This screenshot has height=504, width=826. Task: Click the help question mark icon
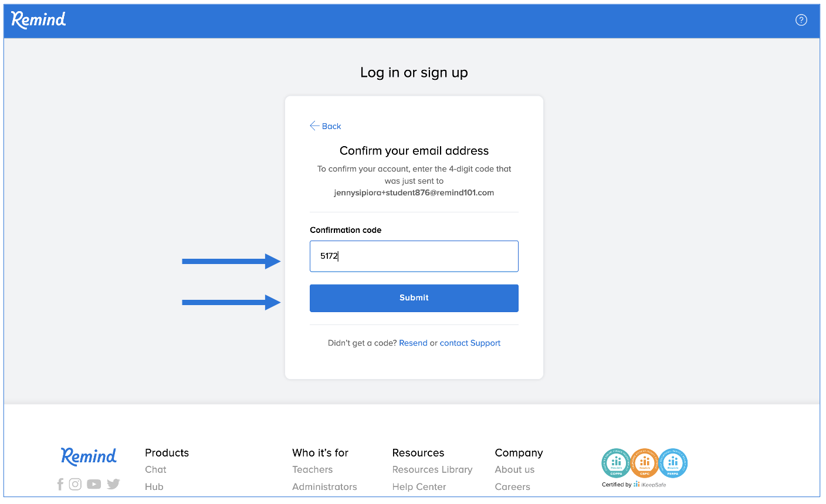(x=801, y=20)
